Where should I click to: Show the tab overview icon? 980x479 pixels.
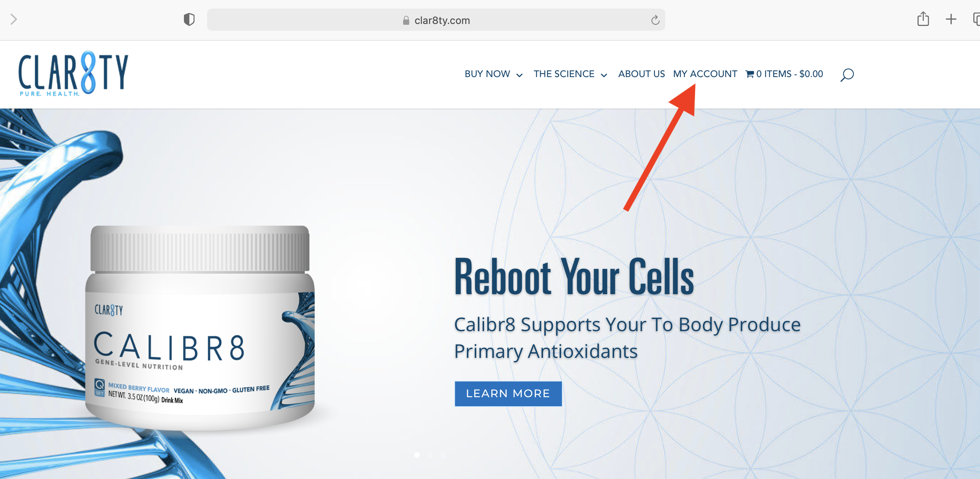click(x=976, y=19)
